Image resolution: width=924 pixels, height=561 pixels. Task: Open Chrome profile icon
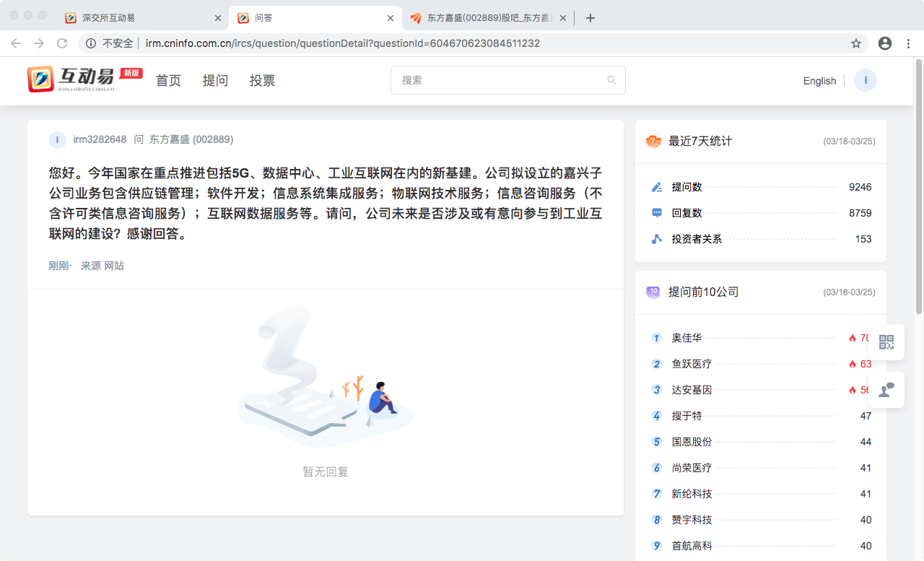pyautogui.click(x=885, y=43)
